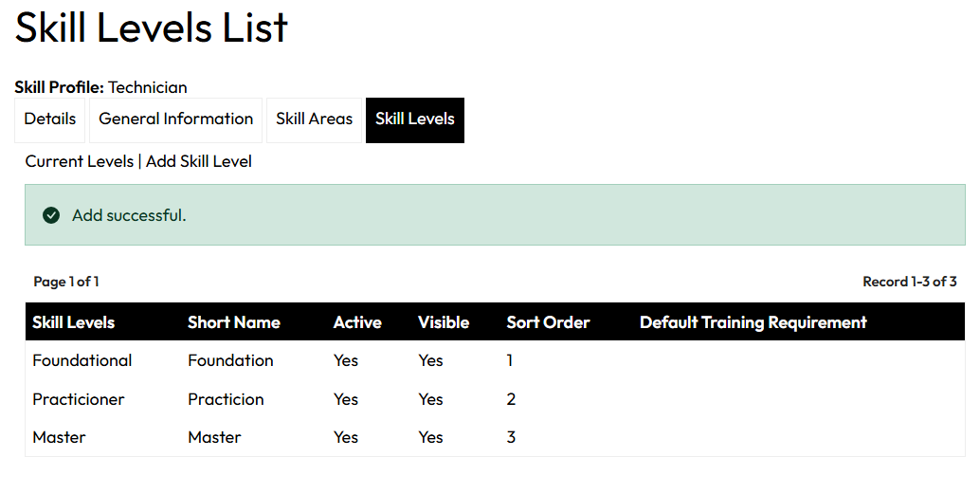Click the Page 1 of 1 indicator
Viewport: 980px width, 494px height.
click(66, 282)
